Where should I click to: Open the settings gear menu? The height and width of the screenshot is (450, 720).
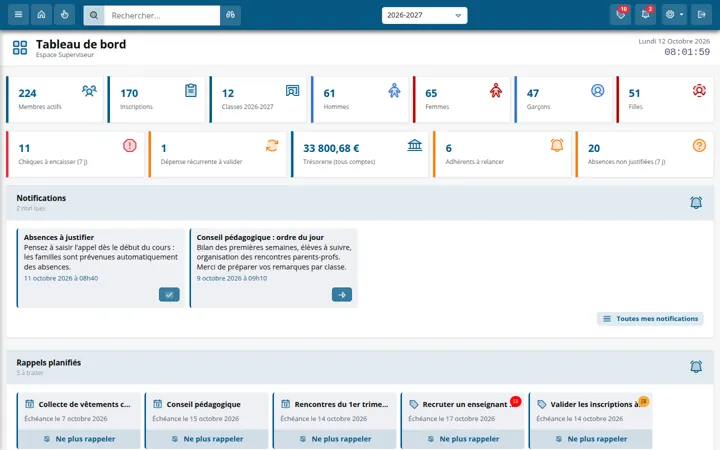click(x=674, y=15)
